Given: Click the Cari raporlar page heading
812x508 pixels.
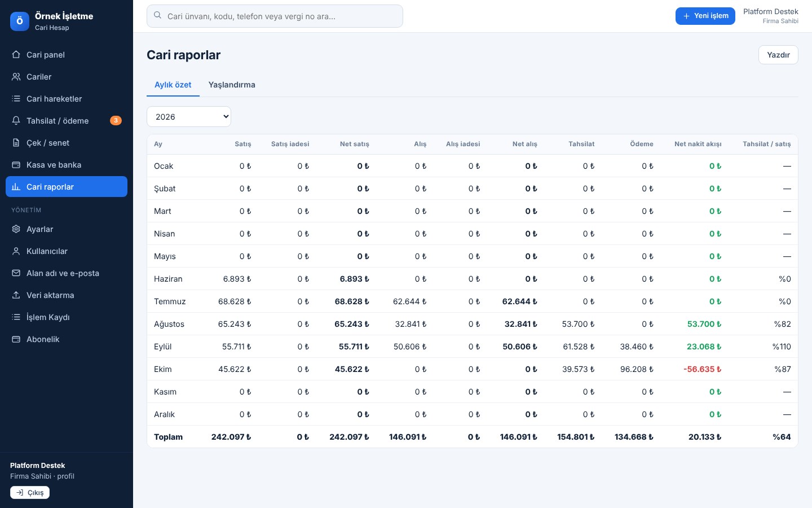Looking at the screenshot, I should 183,55.
